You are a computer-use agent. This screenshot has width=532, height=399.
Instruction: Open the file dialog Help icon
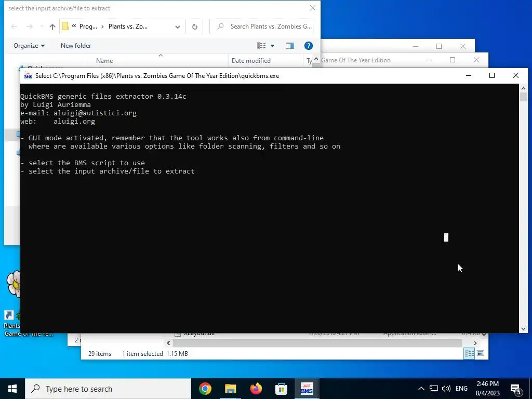point(309,46)
